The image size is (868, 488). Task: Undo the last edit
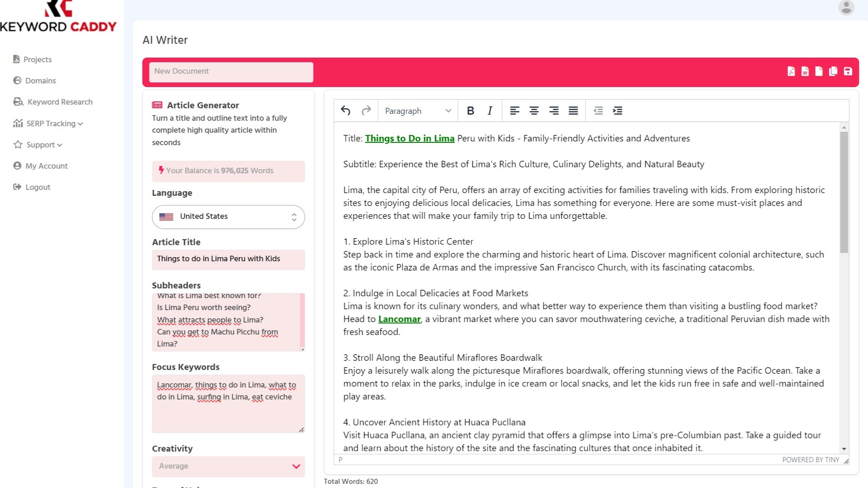click(346, 111)
